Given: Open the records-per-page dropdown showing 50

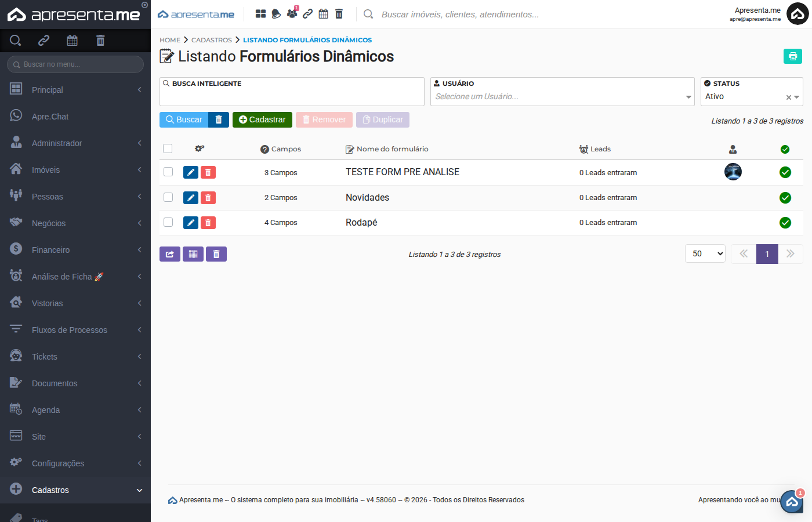Looking at the screenshot, I should pos(705,253).
